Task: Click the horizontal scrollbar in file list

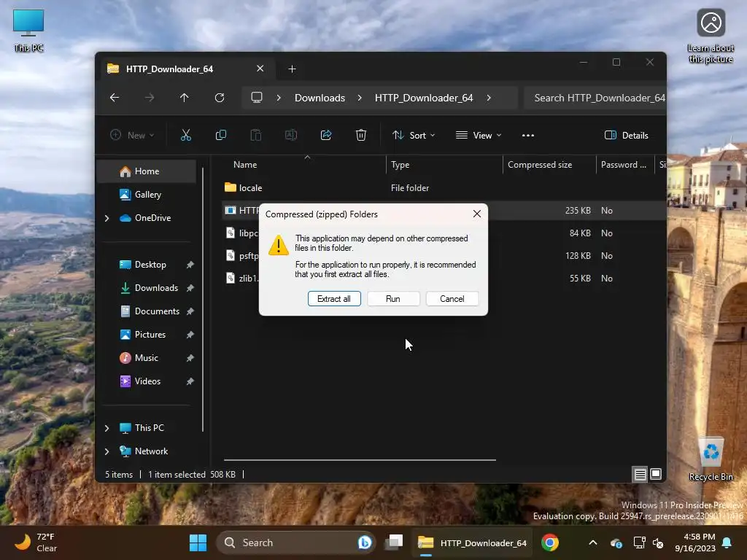Action: tap(360, 460)
